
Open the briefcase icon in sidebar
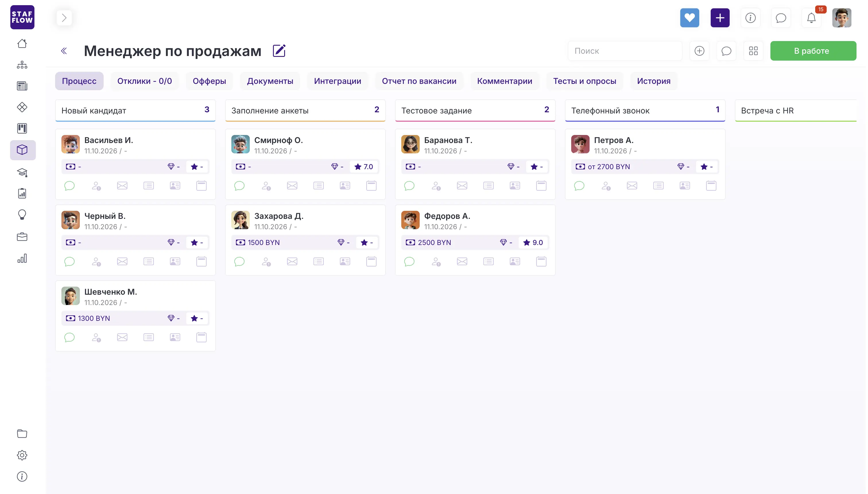point(22,236)
